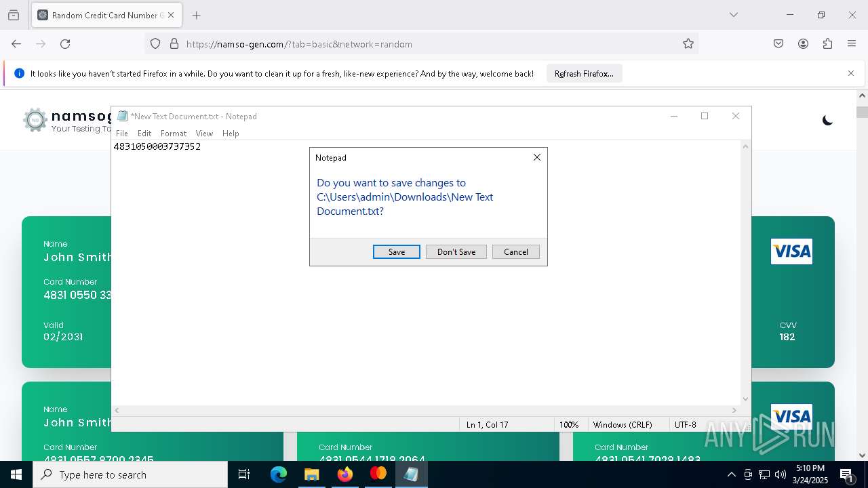Viewport: 868px width, 488px height.
Task: Click Windows (CRLF) status entry
Action: point(623,425)
